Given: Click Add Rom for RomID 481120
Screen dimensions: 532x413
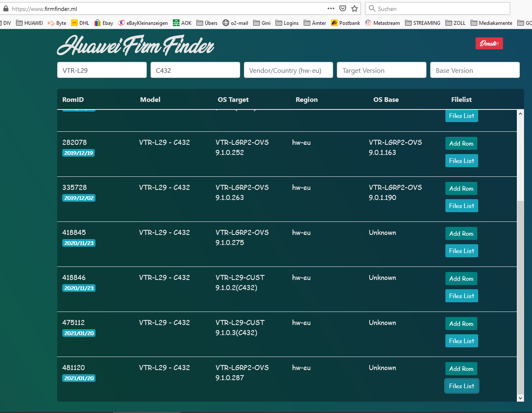Looking at the screenshot, I should [461, 369].
